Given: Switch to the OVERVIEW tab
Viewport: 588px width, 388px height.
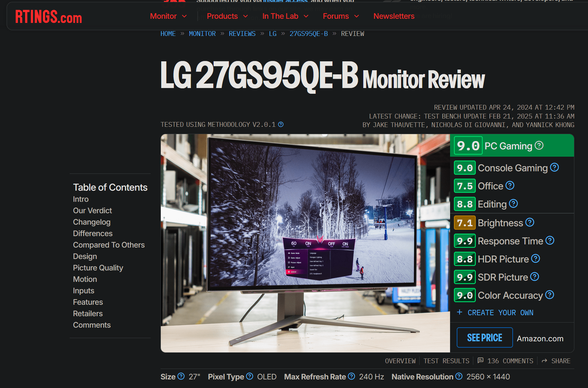Looking at the screenshot, I should coord(400,361).
